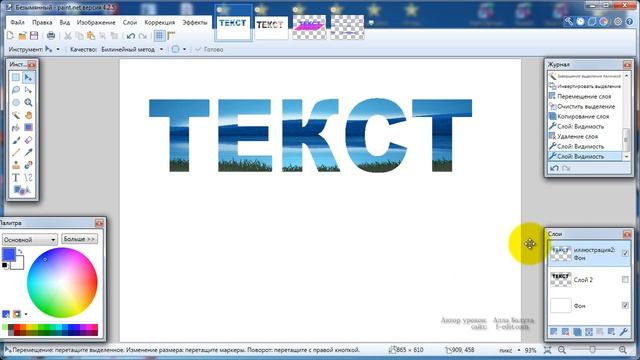Click the zoom in magnifier icon

(622, 350)
